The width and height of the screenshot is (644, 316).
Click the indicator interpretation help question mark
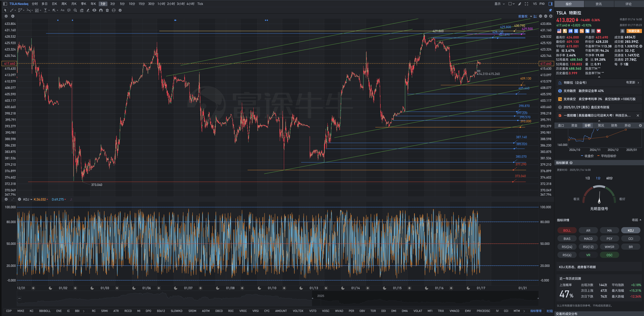(571, 163)
